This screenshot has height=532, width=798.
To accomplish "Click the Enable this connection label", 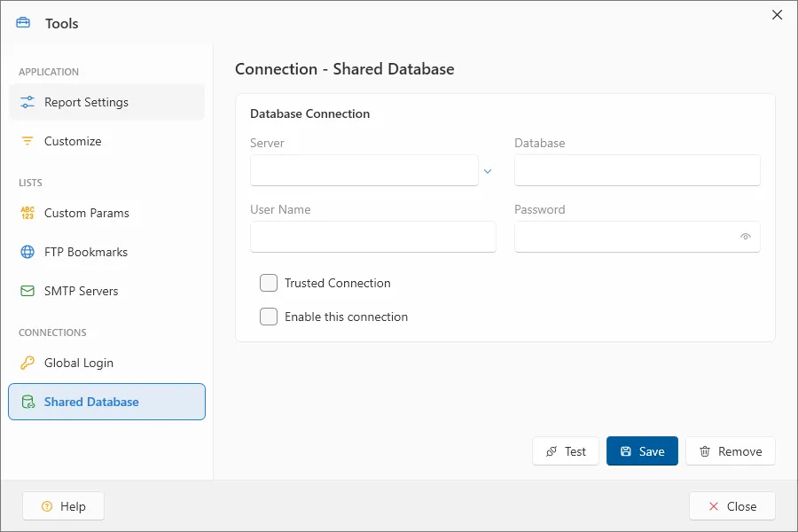I will (346, 317).
